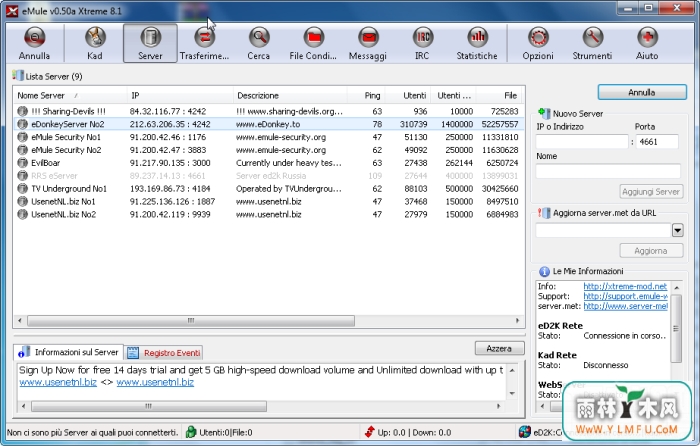The image size is (700, 446).
Task: Open the Kad network tab icon
Action: (x=95, y=38)
